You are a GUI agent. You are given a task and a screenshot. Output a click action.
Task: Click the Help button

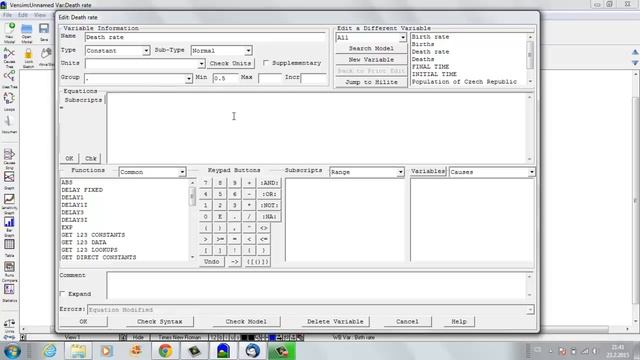[459, 322]
